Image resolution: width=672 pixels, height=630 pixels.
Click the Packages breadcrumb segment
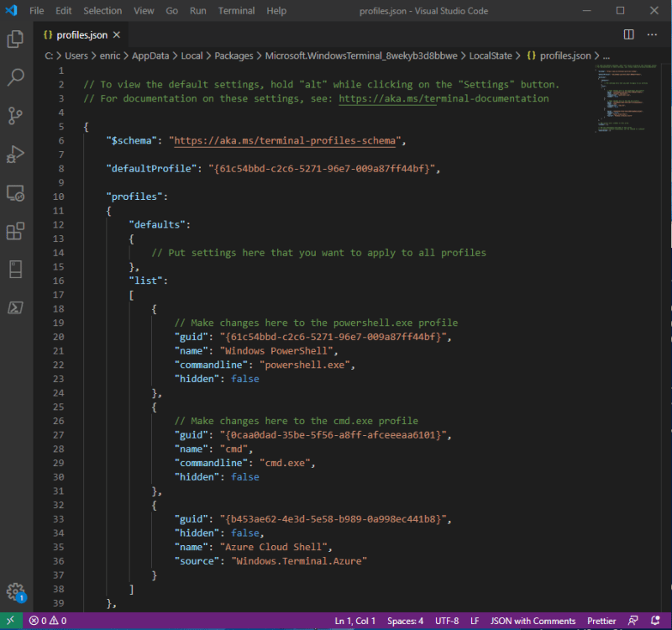(234, 55)
